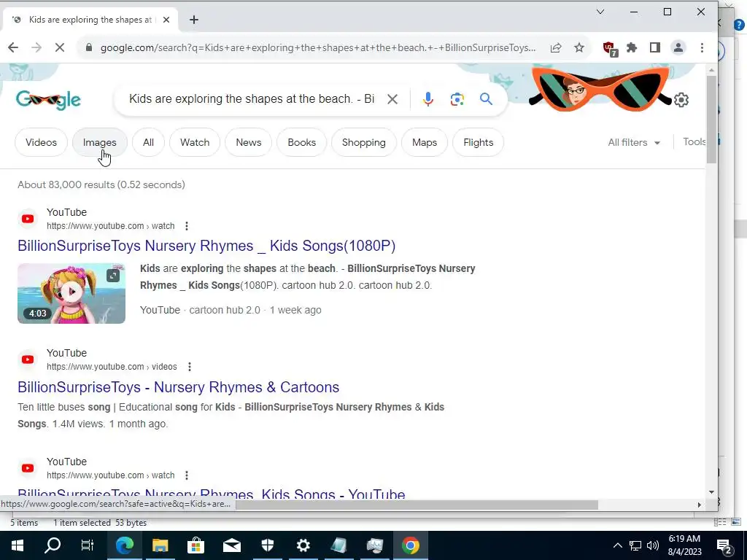
Task: Open the volume control in tray
Action: [653, 545]
